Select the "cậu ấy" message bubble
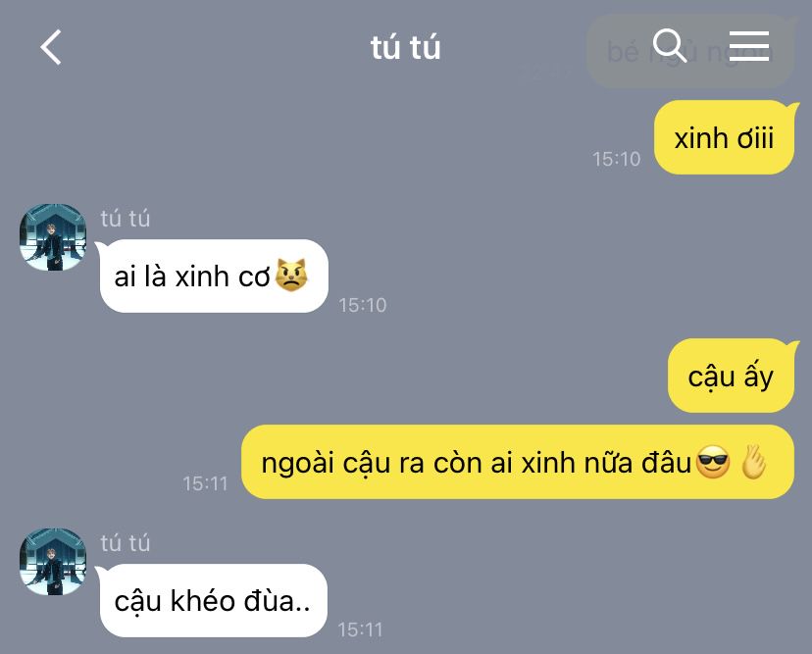This screenshot has height=654, width=812. [x=731, y=376]
